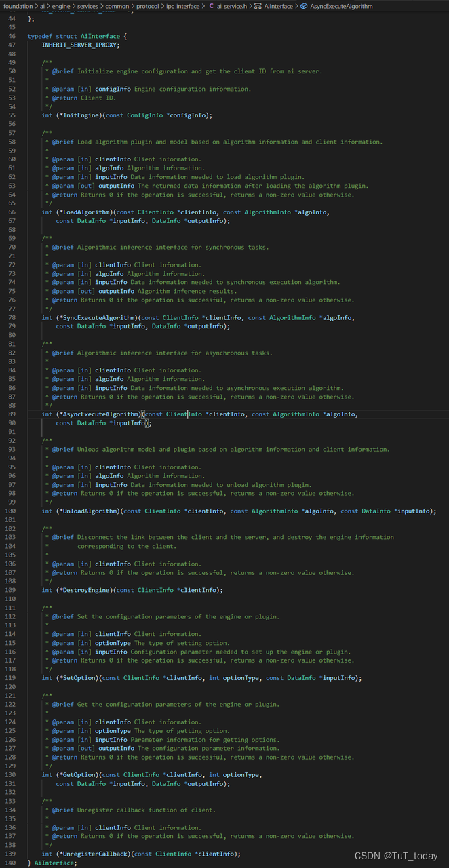Click line number 66 in the gutter

pos(12,212)
